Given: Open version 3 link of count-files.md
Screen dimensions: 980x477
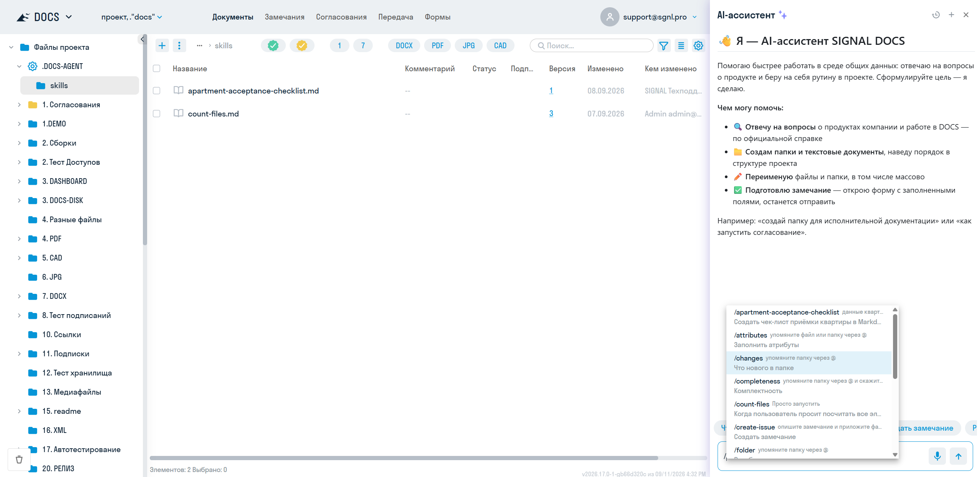Looking at the screenshot, I should (551, 114).
